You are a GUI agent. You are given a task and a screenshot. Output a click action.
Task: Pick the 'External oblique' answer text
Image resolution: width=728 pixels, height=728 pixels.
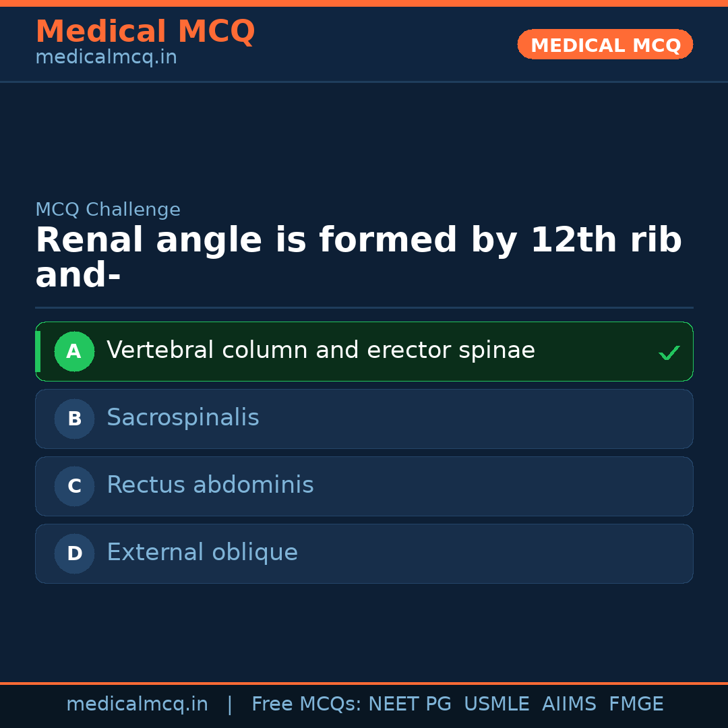tap(202, 553)
